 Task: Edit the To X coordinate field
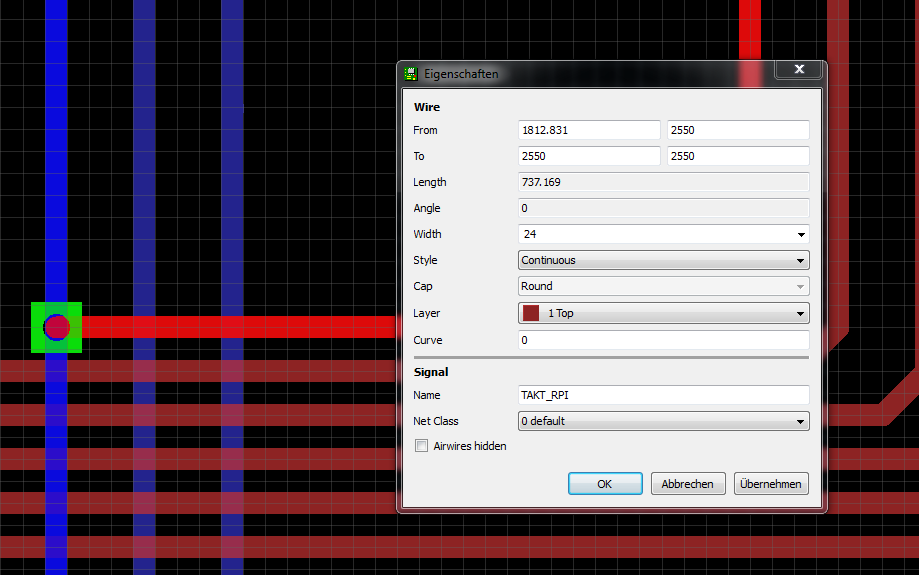pyautogui.click(x=589, y=156)
